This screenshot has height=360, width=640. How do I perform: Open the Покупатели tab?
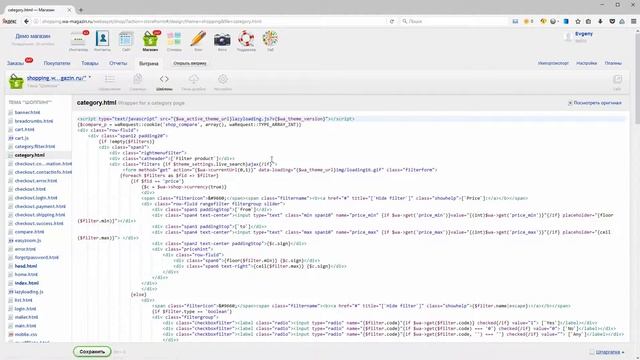click(x=57, y=63)
